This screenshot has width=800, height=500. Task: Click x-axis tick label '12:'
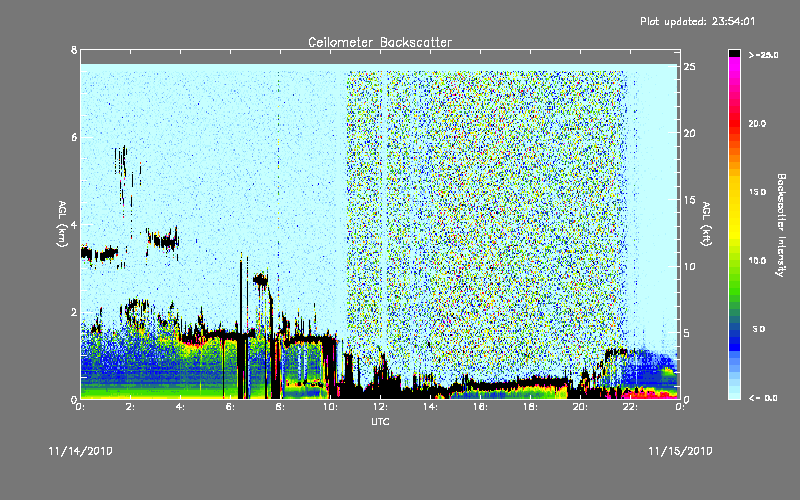coord(380,407)
